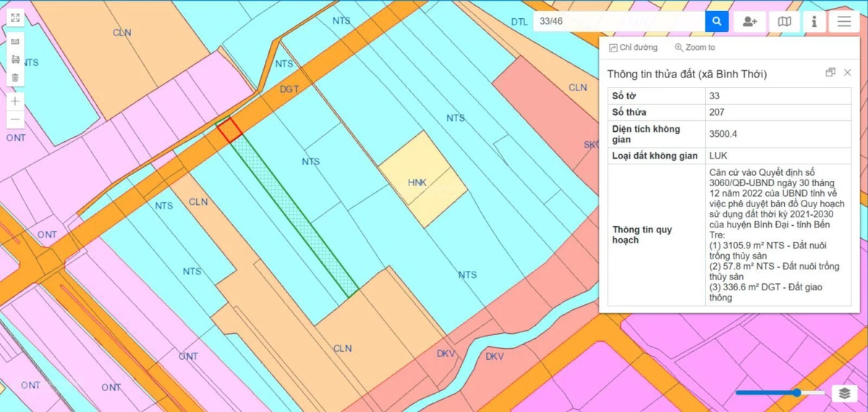Click the dock popup icon in parcel panel

tap(830, 73)
